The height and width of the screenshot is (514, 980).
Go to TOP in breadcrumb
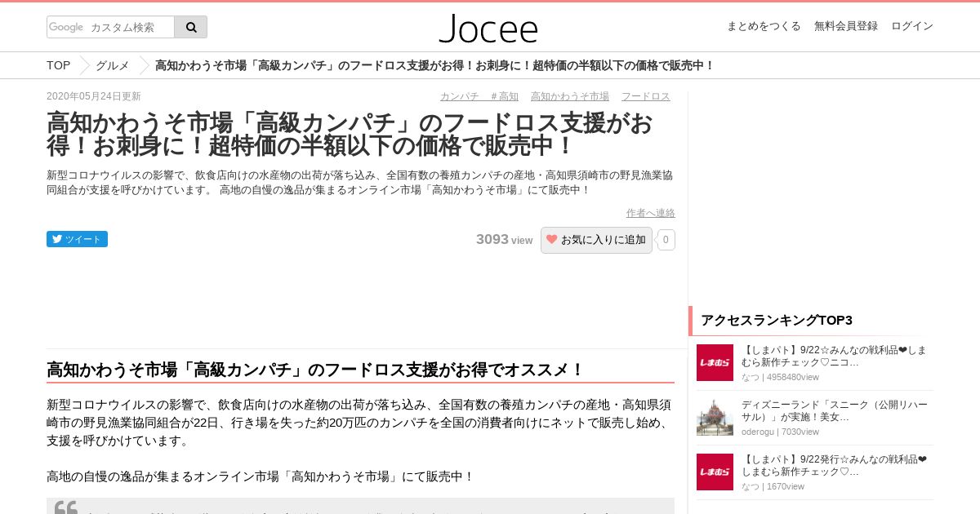click(x=58, y=65)
